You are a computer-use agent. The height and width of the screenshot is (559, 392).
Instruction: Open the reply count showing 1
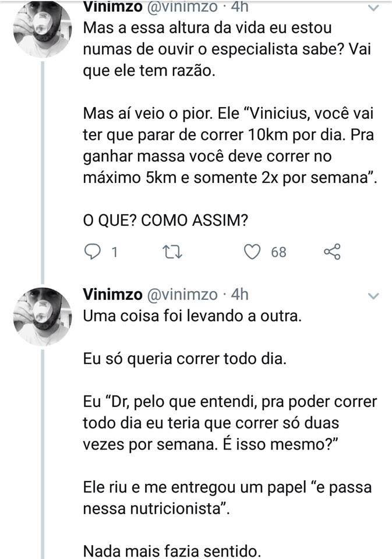click(114, 252)
